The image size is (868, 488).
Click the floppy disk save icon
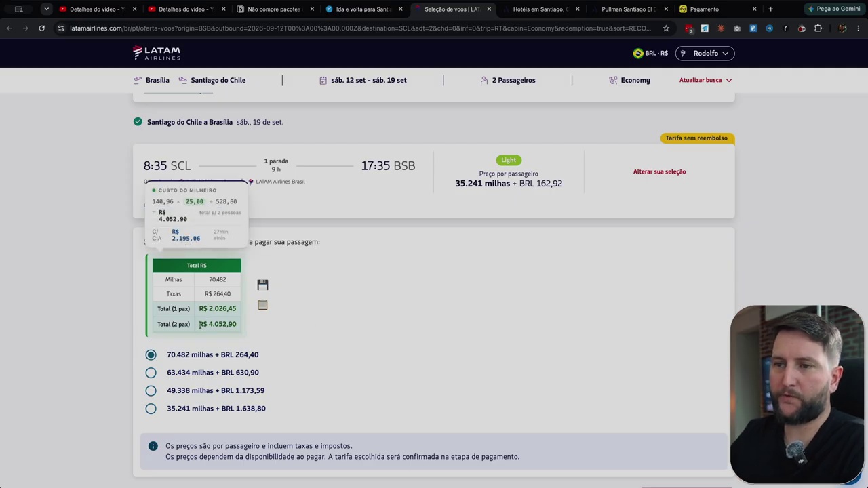pyautogui.click(x=262, y=285)
